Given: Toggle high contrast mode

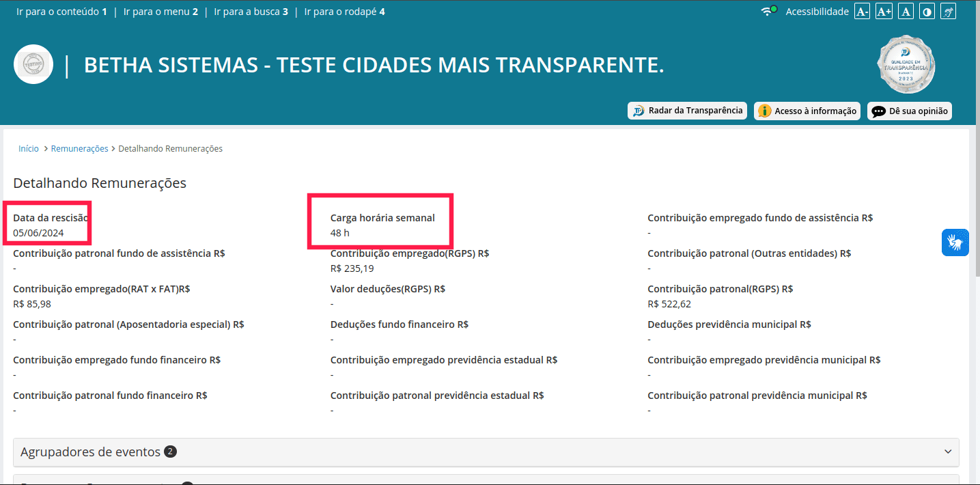Looking at the screenshot, I should click(927, 12).
